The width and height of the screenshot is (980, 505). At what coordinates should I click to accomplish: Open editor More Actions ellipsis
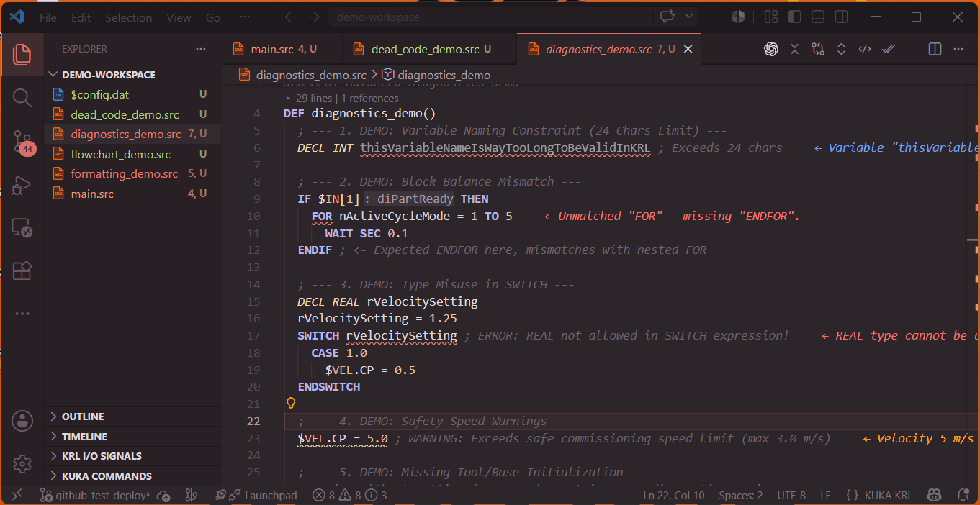point(958,49)
